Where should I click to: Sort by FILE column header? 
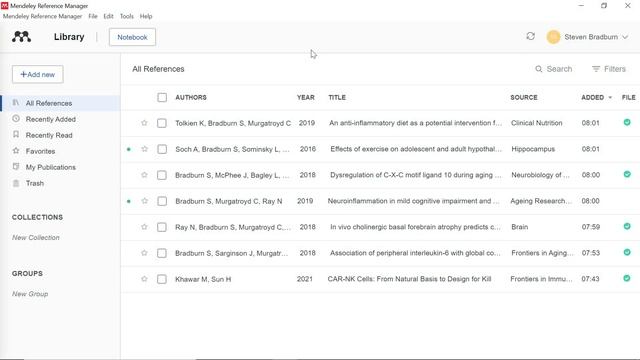pyautogui.click(x=628, y=98)
